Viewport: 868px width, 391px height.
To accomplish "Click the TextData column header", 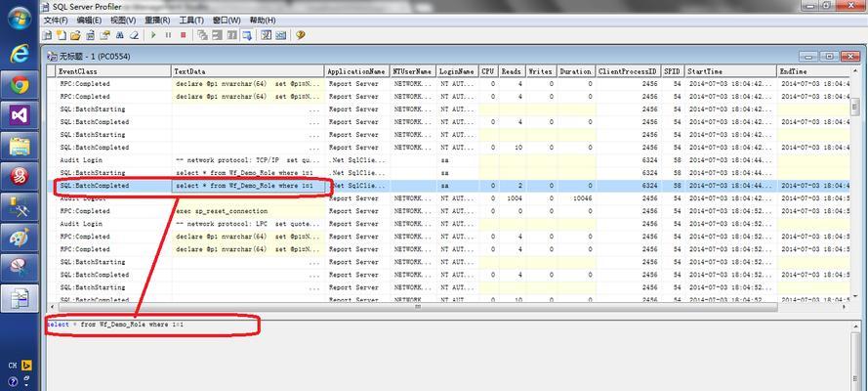I will pyautogui.click(x=247, y=71).
